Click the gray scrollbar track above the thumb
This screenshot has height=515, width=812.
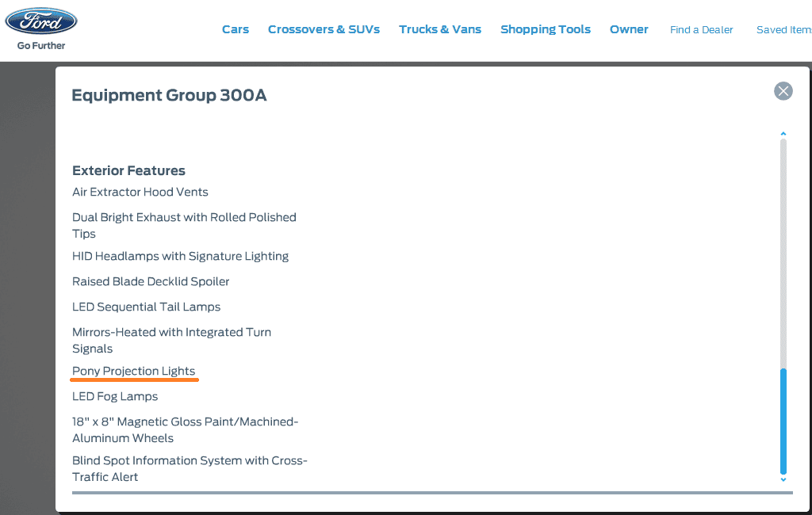(x=783, y=253)
